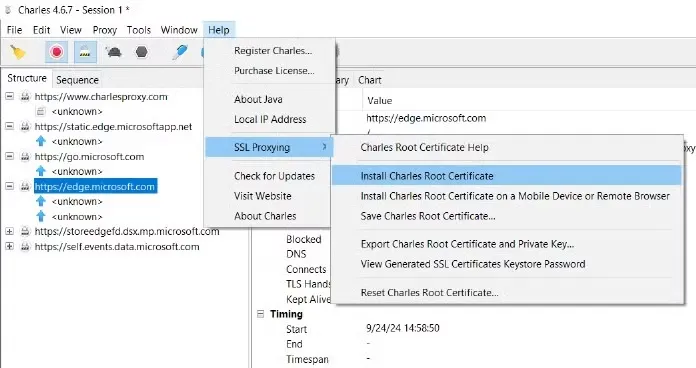Close the open Help menu
The image size is (696, 368).
tap(219, 30)
